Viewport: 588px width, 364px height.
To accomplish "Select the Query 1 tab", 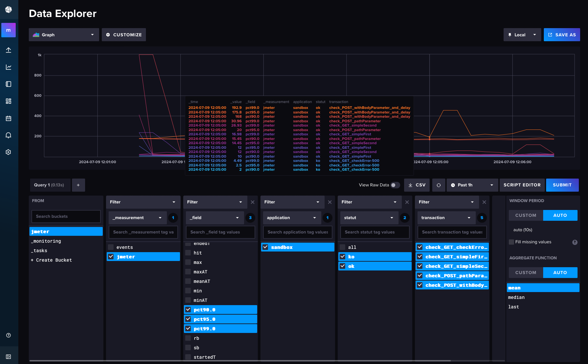I will (50, 185).
